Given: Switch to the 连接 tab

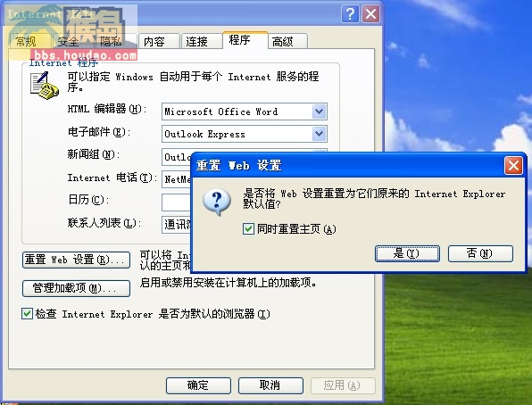Looking at the screenshot, I should point(201,41).
